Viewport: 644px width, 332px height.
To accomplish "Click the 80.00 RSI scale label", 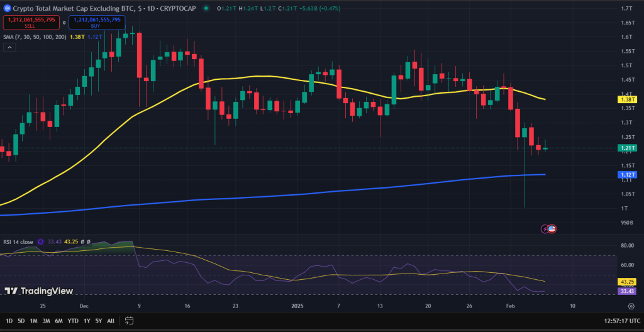I will (x=627, y=246).
